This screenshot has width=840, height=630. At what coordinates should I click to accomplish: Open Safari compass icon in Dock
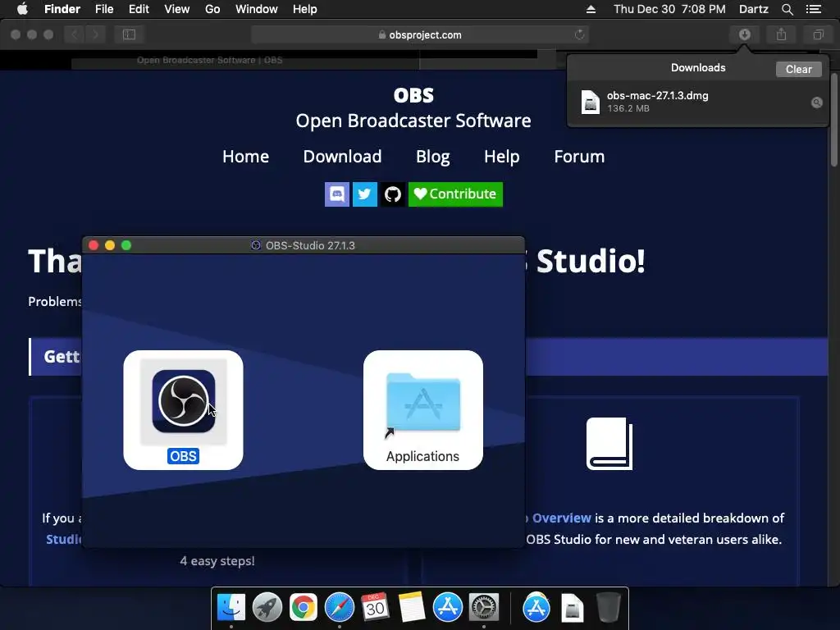(339, 608)
